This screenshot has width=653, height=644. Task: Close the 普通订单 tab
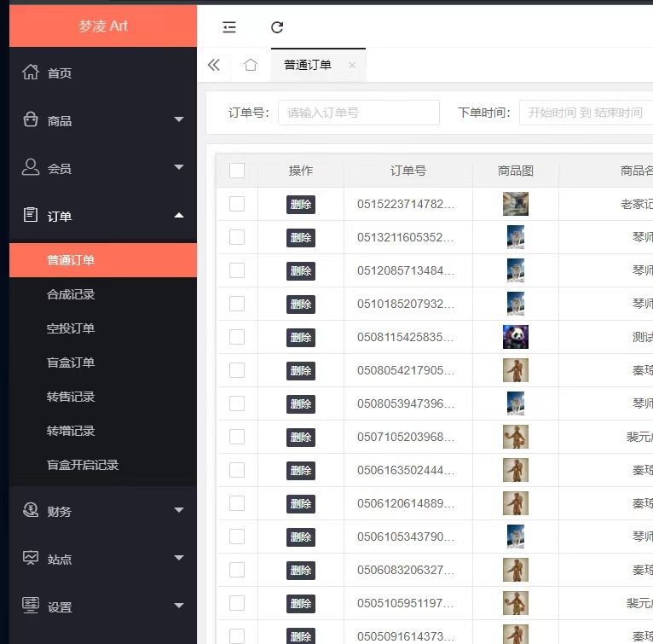click(x=352, y=65)
